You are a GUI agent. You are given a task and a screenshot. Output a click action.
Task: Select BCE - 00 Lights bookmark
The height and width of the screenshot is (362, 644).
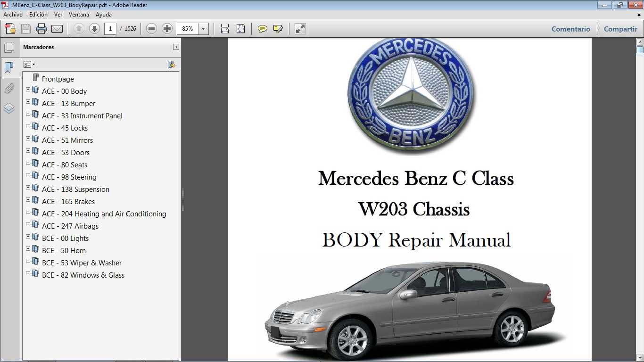point(65,239)
